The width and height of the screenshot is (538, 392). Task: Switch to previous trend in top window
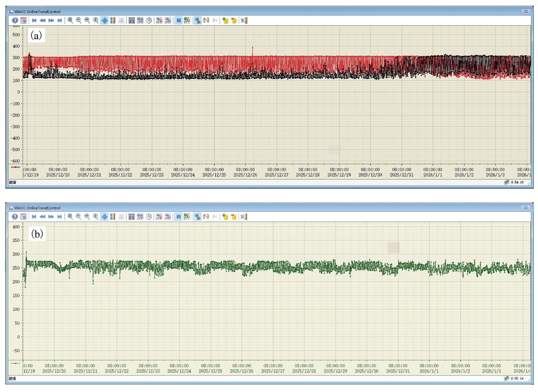159,20
